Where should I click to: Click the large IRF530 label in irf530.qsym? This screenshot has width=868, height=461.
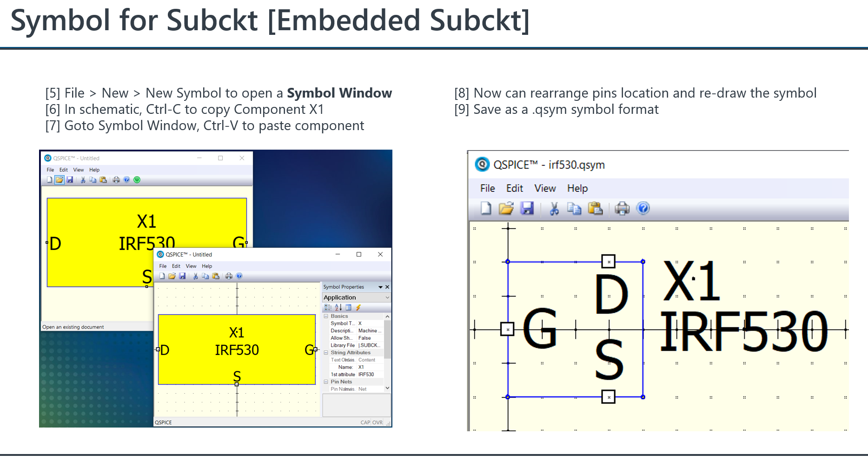click(744, 331)
